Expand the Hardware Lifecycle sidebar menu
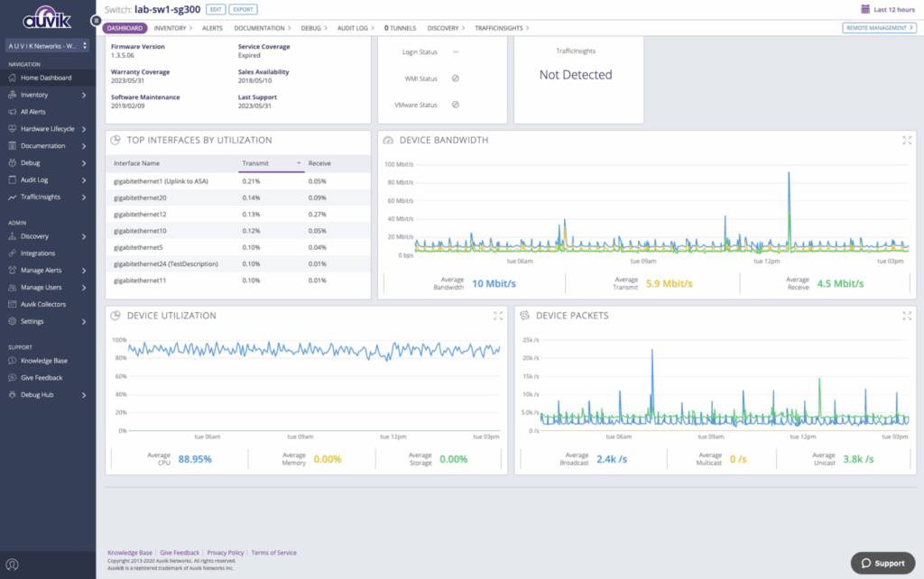 (x=84, y=129)
